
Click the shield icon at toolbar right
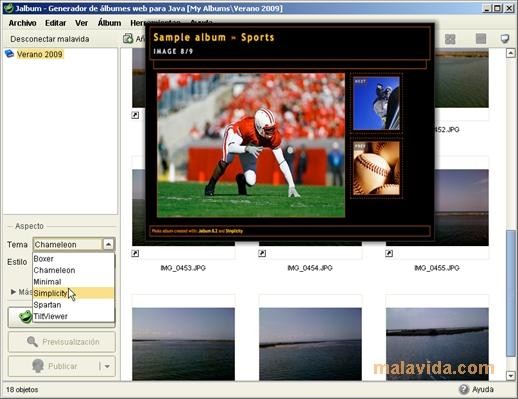[505, 39]
